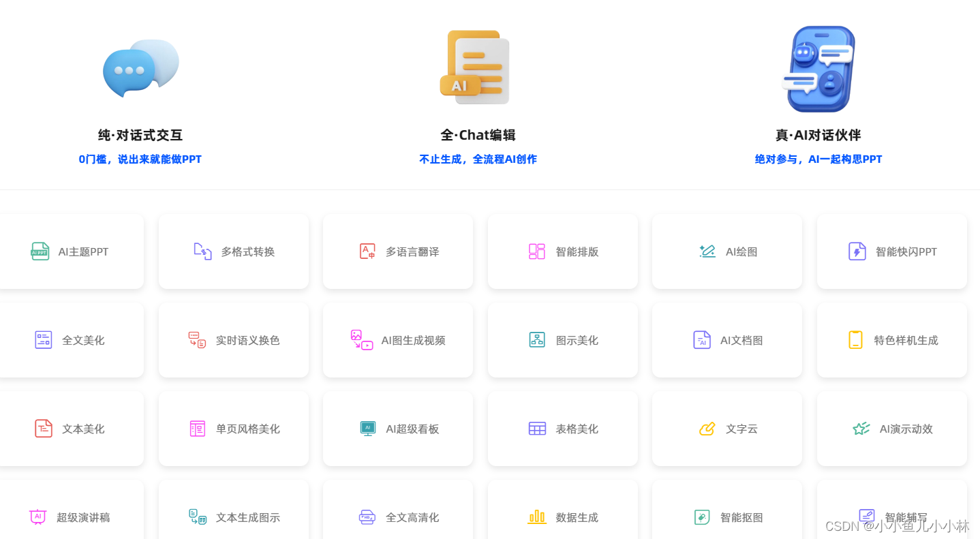Click the 全·Chat编辑 heading
Viewport: 980px width, 539px height.
[478, 135]
